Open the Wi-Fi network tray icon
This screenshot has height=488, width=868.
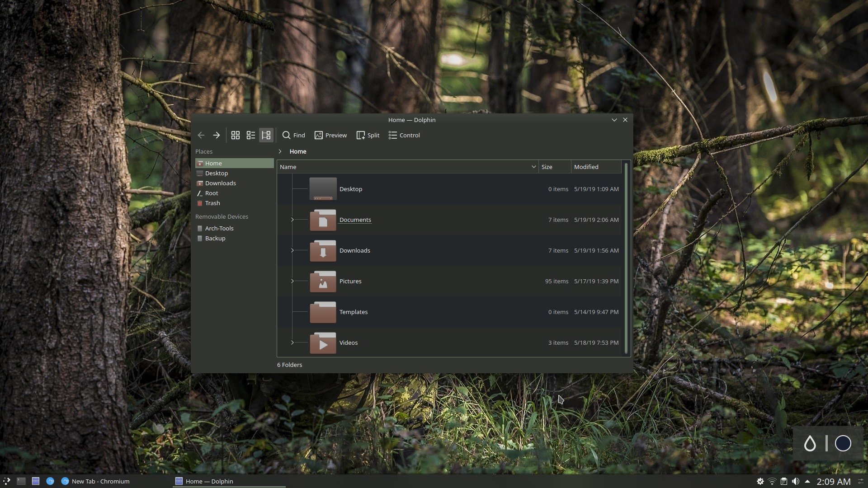[772, 481]
